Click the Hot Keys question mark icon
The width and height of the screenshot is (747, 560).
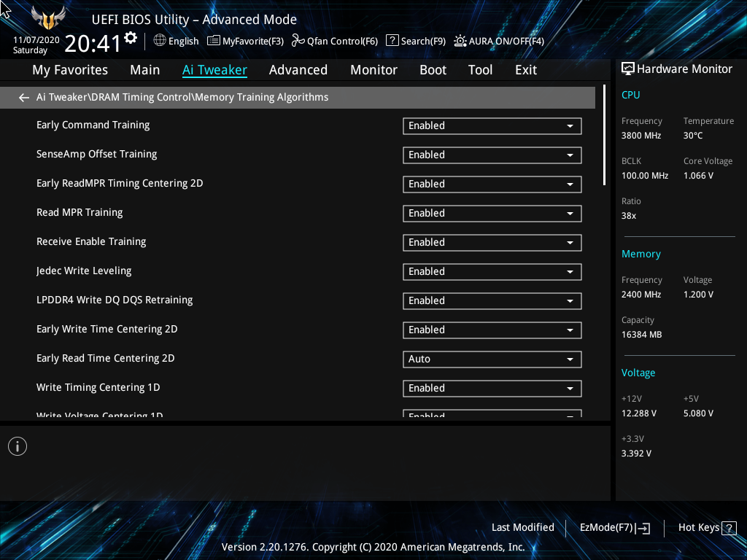coord(729,528)
